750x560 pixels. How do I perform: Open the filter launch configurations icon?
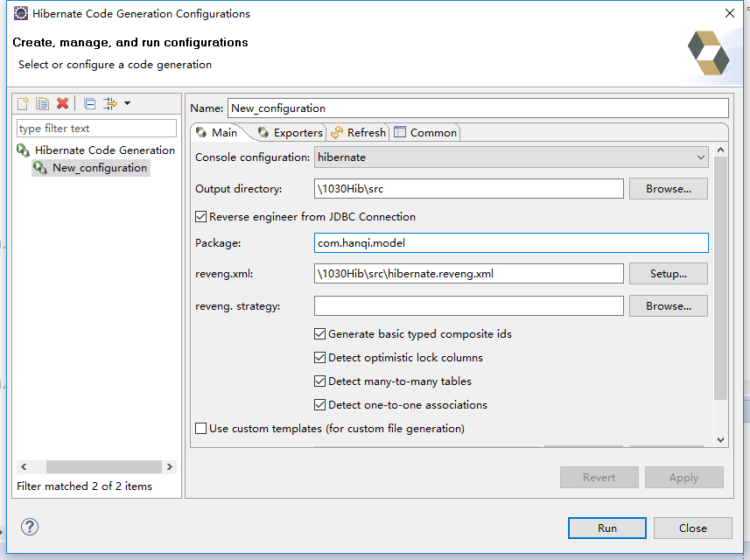[x=110, y=104]
